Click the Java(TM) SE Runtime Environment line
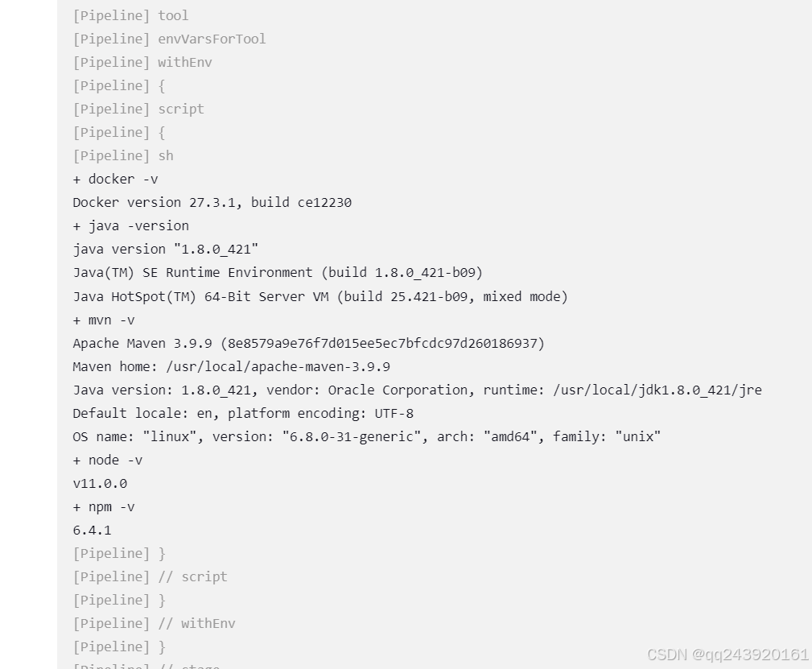 point(277,273)
